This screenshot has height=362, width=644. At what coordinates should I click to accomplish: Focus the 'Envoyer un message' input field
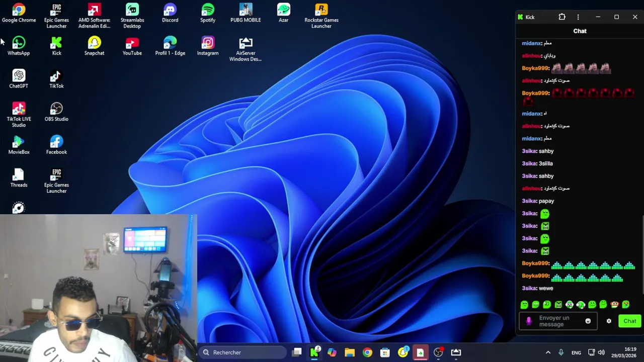click(558, 321)
